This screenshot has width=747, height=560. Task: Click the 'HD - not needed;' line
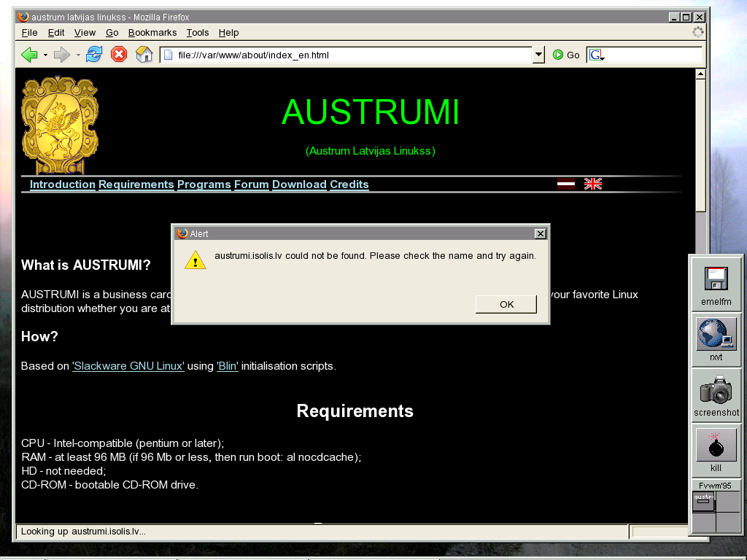(63, 471)
